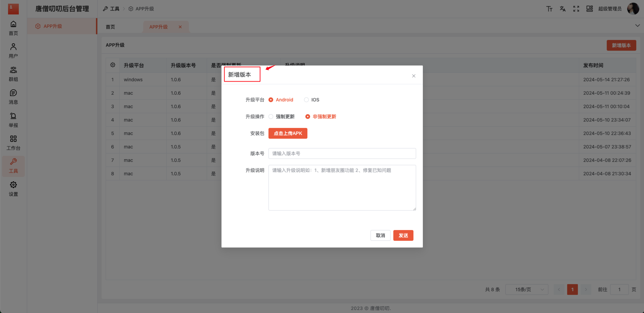Open the 工作台 workbench section
This screenshot has width=644, height=313.
tap(13, 143)
